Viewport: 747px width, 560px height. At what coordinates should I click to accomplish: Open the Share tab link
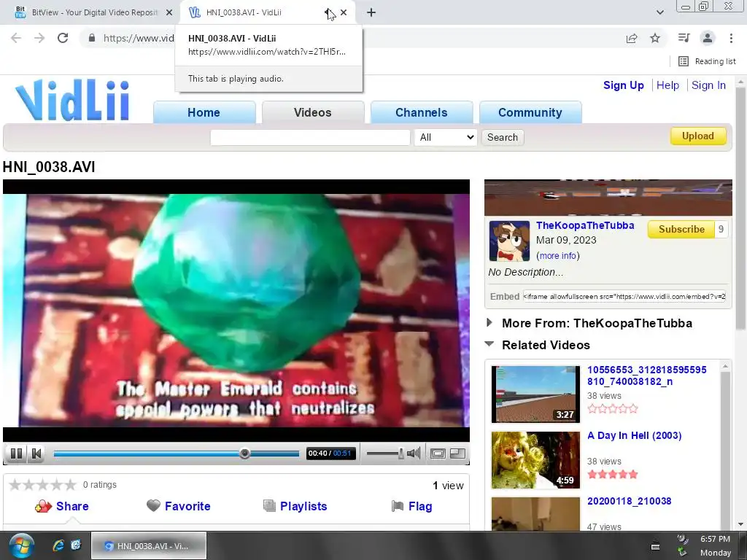click(72, 506)
